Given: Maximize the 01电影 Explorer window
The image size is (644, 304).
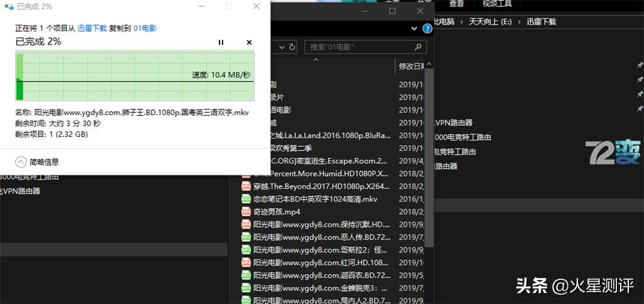Looking at the screenshot, I should (x=392, y=11).
